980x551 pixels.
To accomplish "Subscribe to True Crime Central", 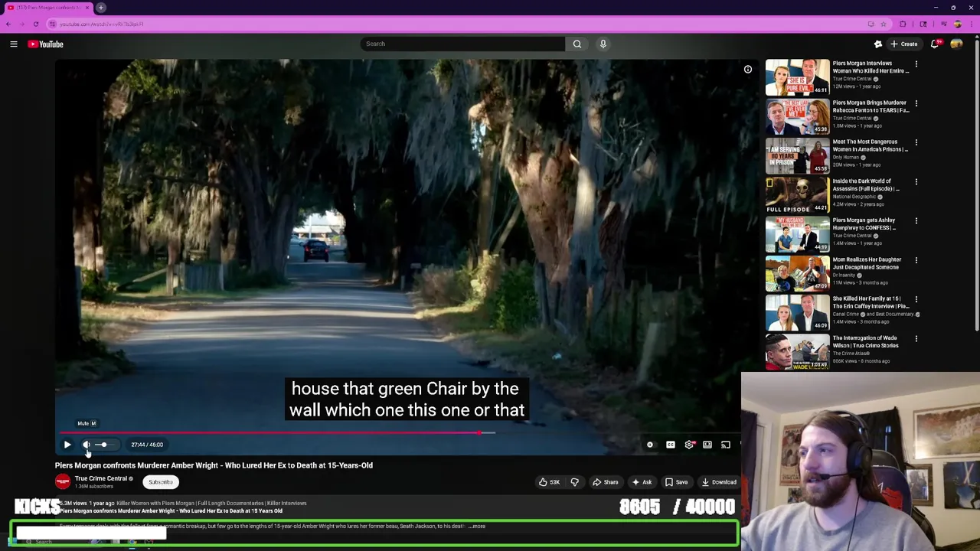I will (x=161, y=482).
